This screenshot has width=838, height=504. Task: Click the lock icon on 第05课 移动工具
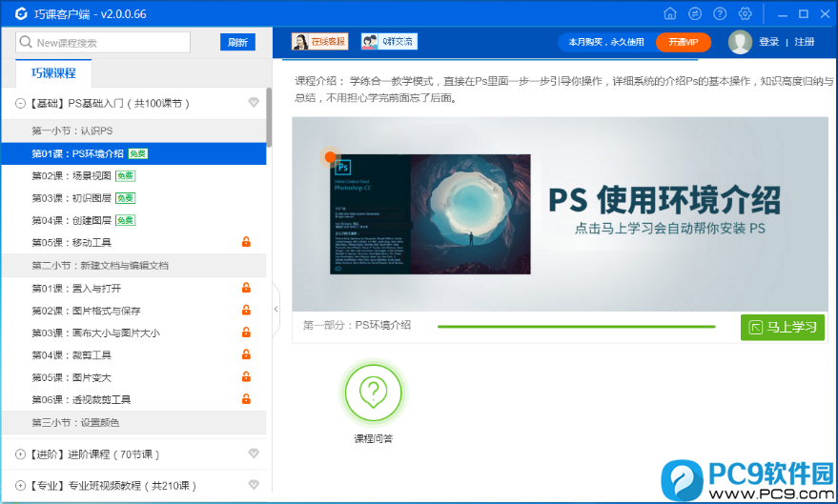pyautogui.click(x=246, y=243)
